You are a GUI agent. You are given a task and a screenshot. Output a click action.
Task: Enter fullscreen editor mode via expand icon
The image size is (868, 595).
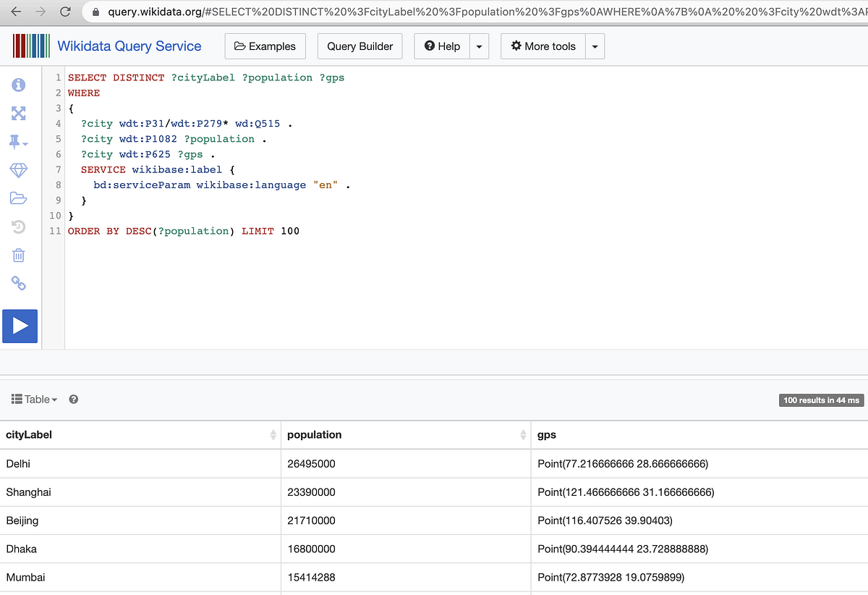point(18,113)
